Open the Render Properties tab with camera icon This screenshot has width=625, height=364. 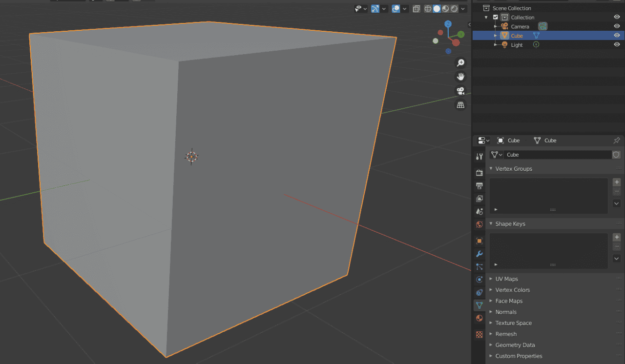479,173
